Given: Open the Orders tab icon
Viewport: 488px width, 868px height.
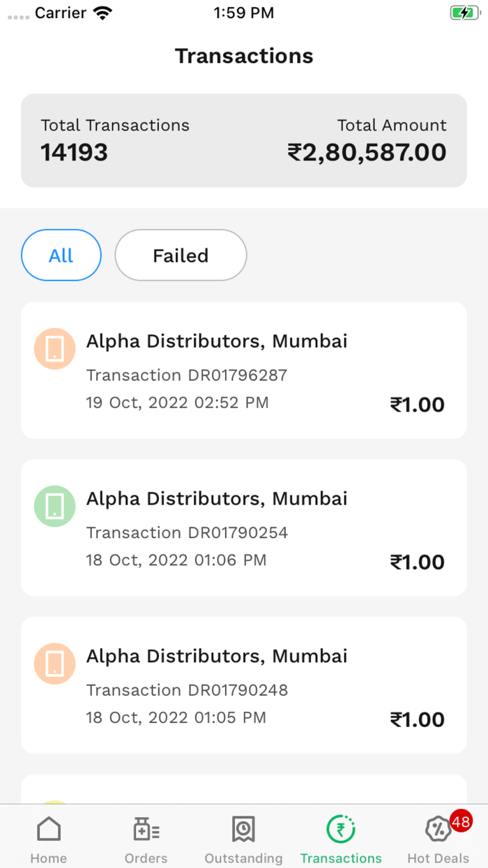Looking at the screenshot, I should click(146, 830).
